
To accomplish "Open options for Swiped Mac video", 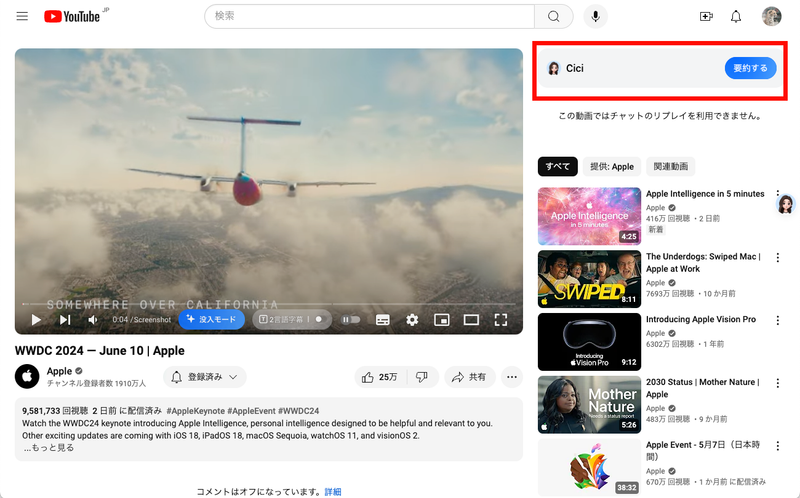I will (x=778, y=258).
